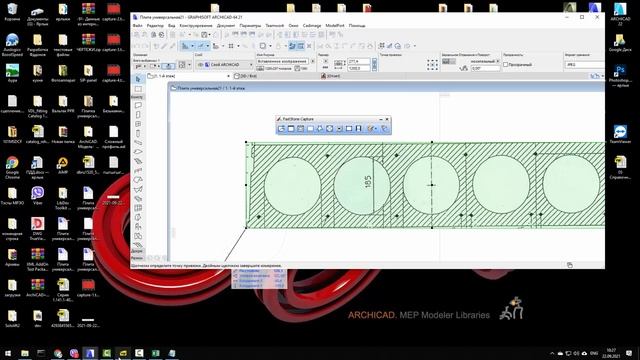Select the Door tool in the toolbox
640x360 pixels.
click(x=138, y=114)
